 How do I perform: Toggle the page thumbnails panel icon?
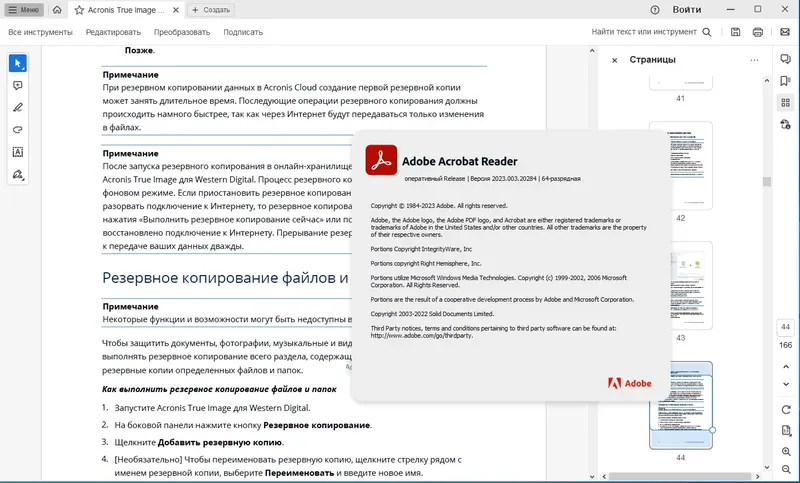[x=786, y=103]
